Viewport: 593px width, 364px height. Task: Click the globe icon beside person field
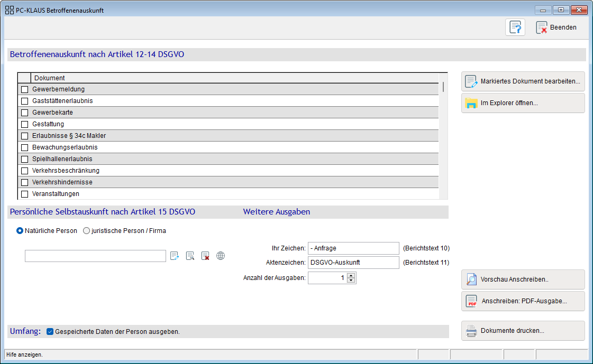click(221, 256)
